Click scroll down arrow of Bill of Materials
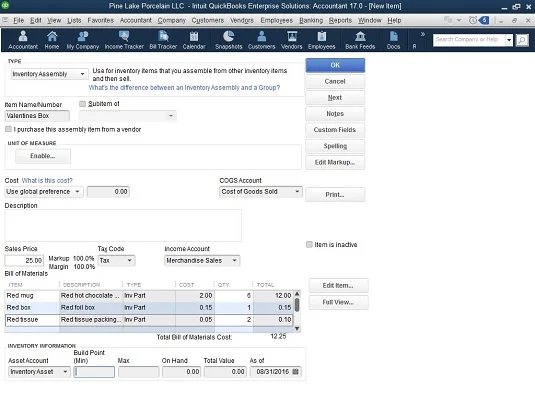 click(297, 329)
